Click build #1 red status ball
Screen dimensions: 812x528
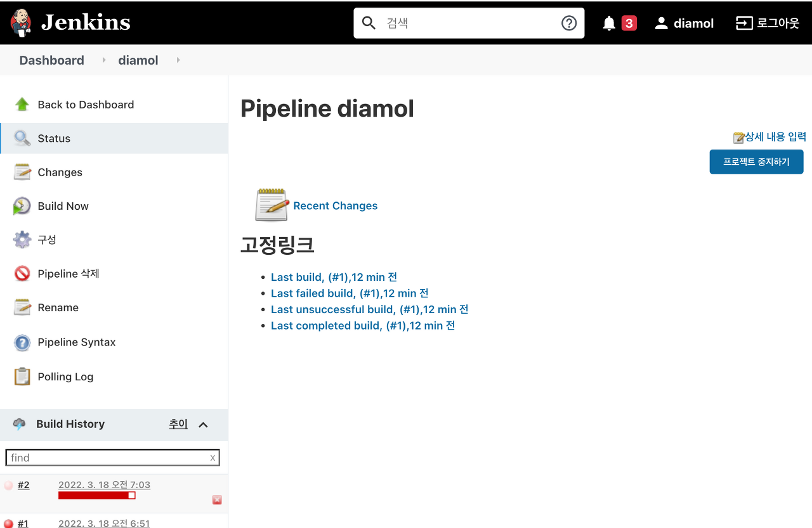tap(8, 524)
